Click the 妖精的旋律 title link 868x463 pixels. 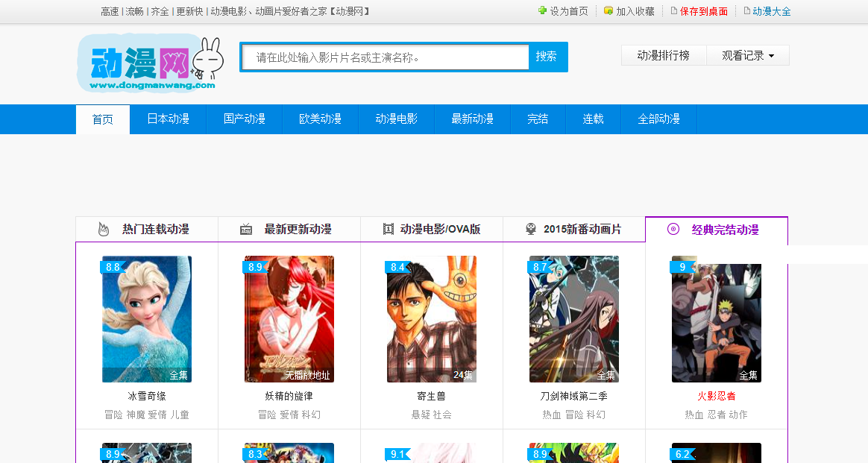[289, 396]
